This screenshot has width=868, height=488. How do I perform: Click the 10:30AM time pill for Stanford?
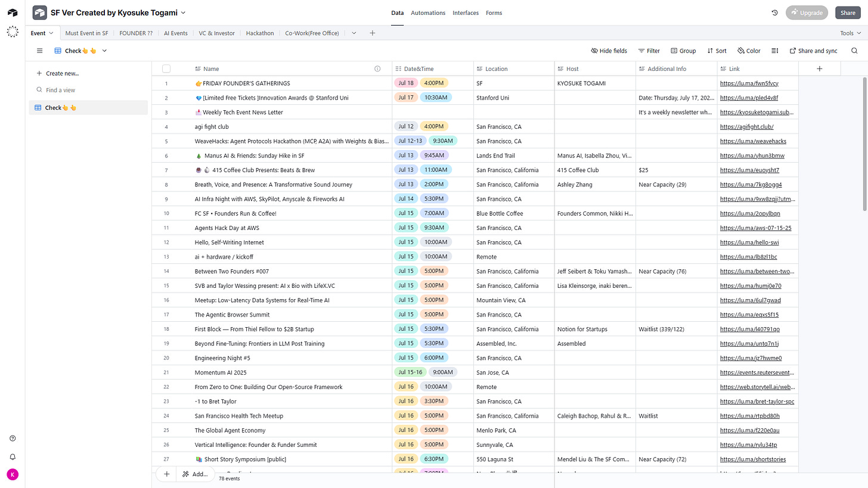point(436,98)
